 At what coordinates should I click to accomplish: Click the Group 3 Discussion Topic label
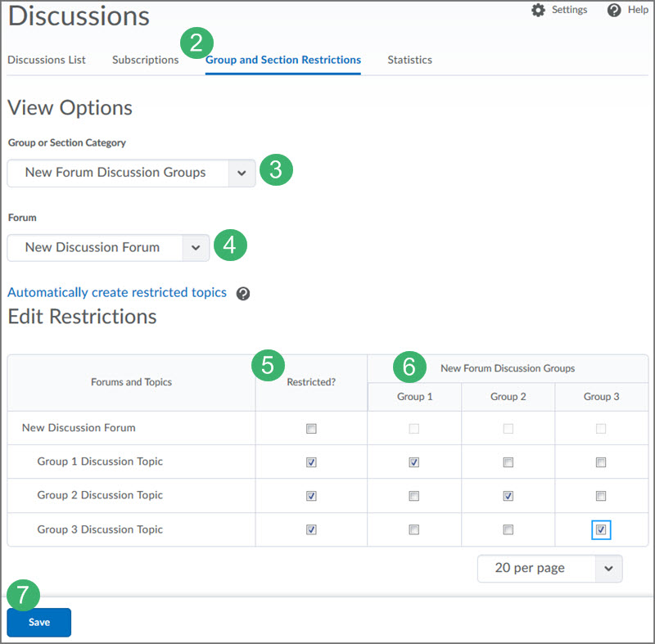pyautogui.click(x=100, y=529)
